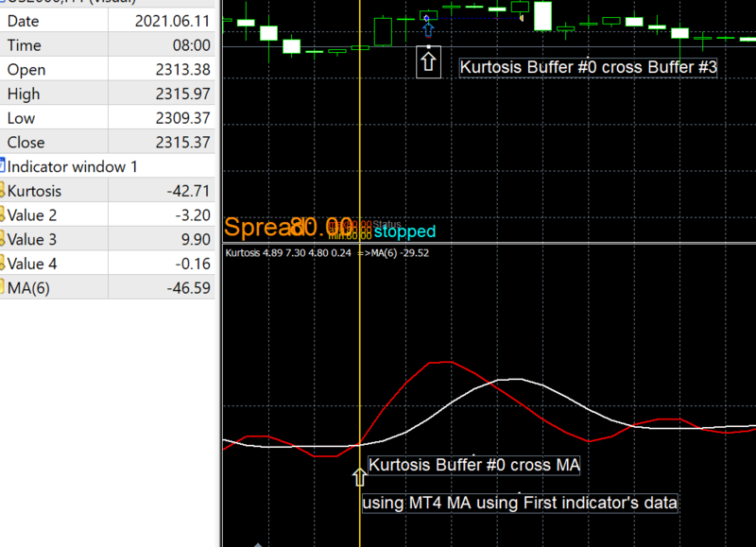The image size is (756, 547).
Task: Select the time value 08:00
Action: point(192,45)
